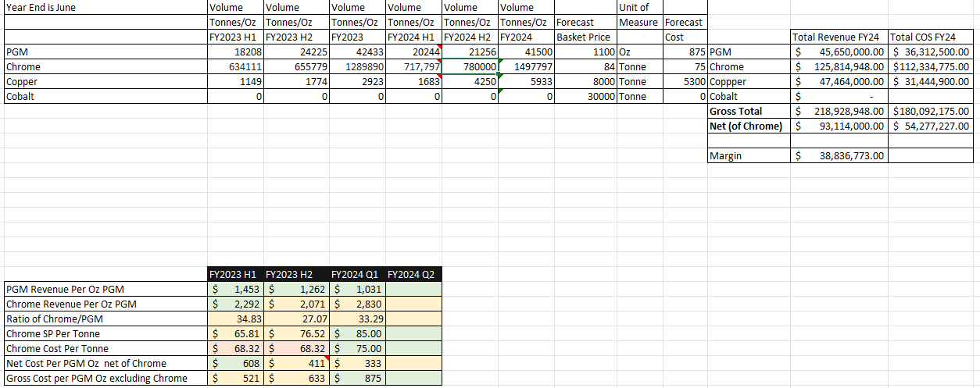Click the Oz unit of measure cell
This screenshot has height=388, width=980.
[640, 52]
